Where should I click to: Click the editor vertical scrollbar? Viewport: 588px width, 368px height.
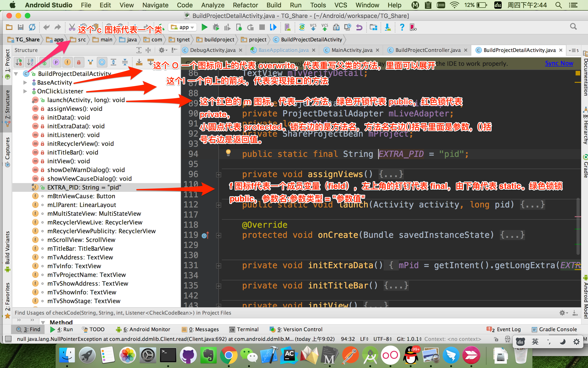click(x=578, y=226)
